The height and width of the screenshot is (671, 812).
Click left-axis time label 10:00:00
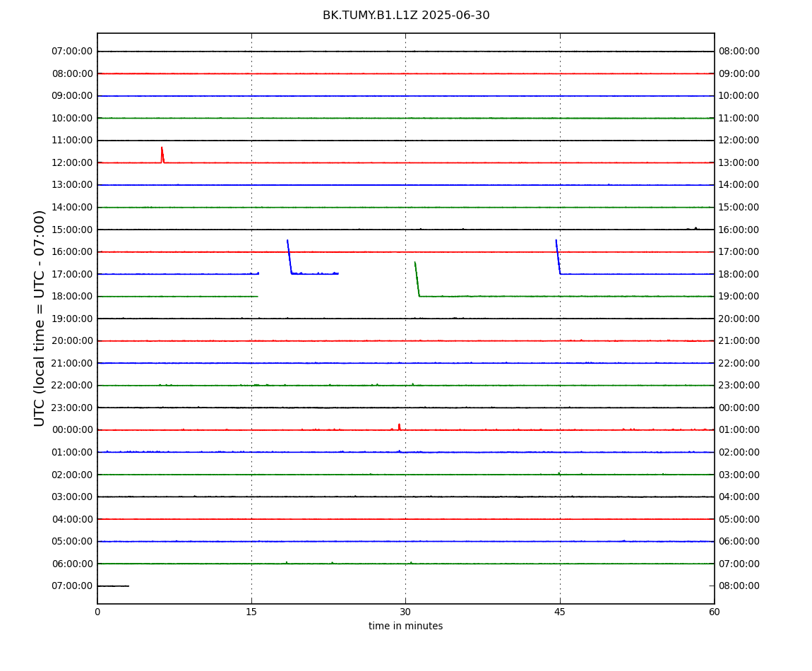tap(73, 118)
